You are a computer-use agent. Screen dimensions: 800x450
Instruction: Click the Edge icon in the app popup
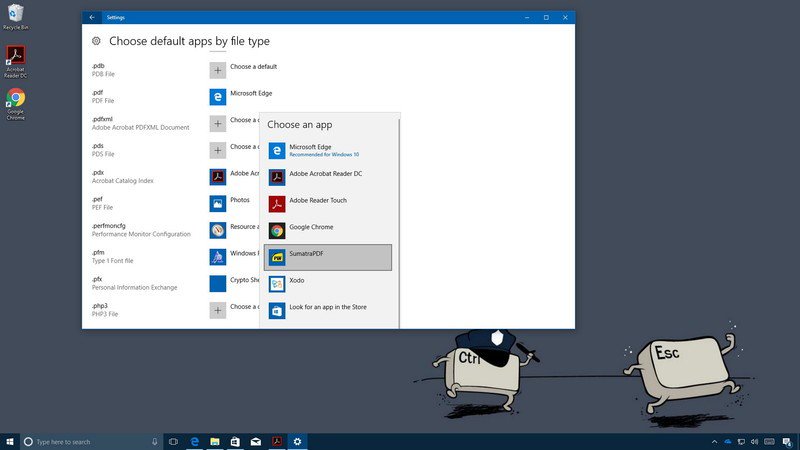point(277,151)
